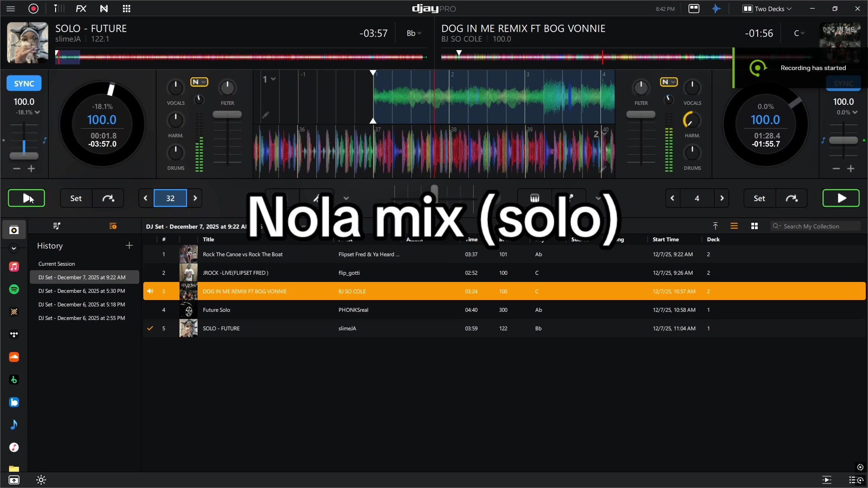The image size is (868, 488).
Task: Open the Two Decks layout dropdown
Action: point(767,9)
